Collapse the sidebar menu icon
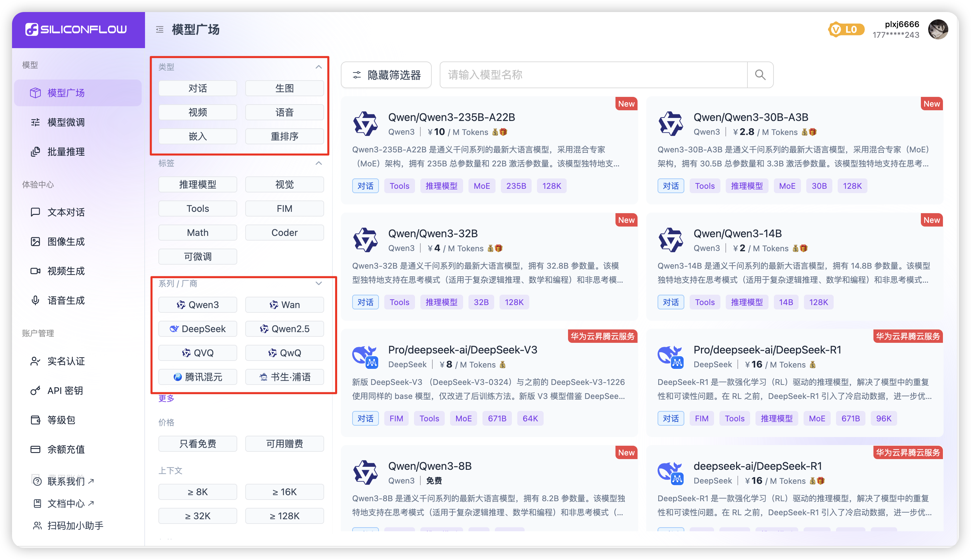This screenshot has width=971, height=560. 160,29
